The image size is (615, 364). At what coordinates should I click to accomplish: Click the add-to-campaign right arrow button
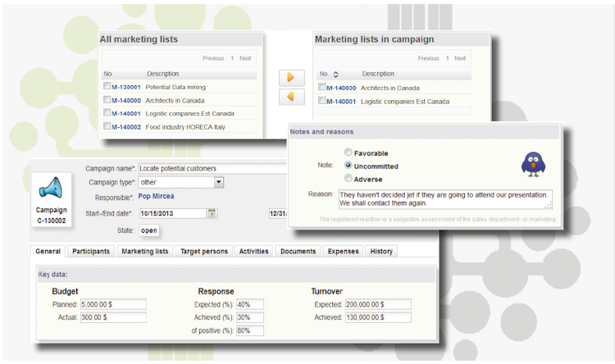(289, 78)
